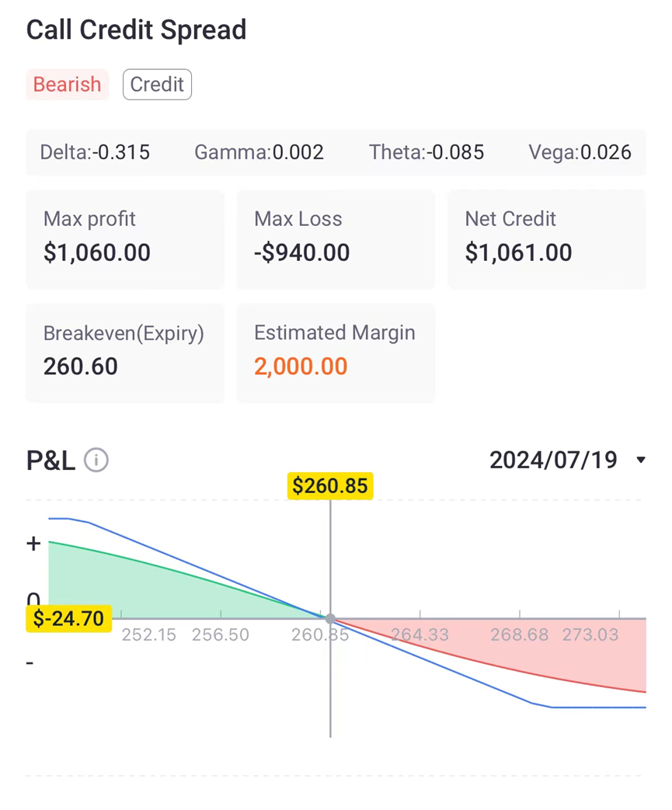Tap the Breakeven(Expiry) card
This screenshot has width=672, height=810.
click(x=125, y=353)
